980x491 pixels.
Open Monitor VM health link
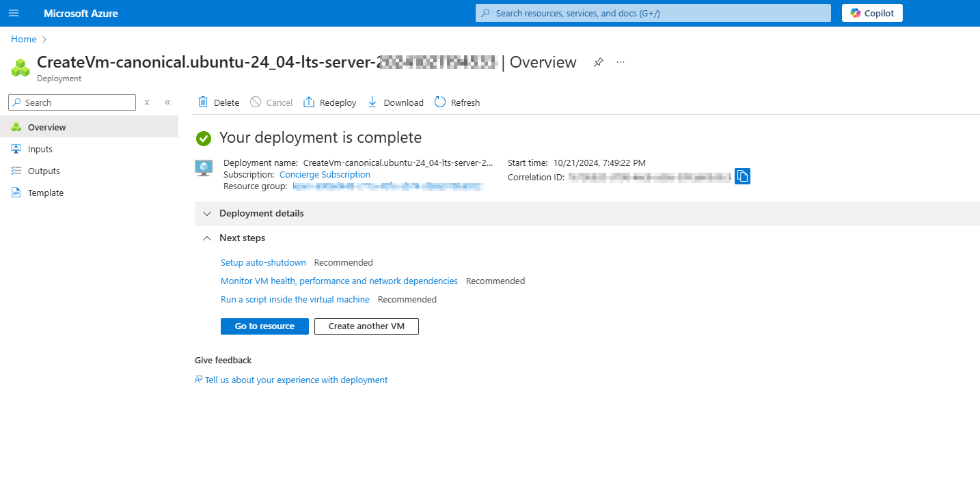[339, 281]
